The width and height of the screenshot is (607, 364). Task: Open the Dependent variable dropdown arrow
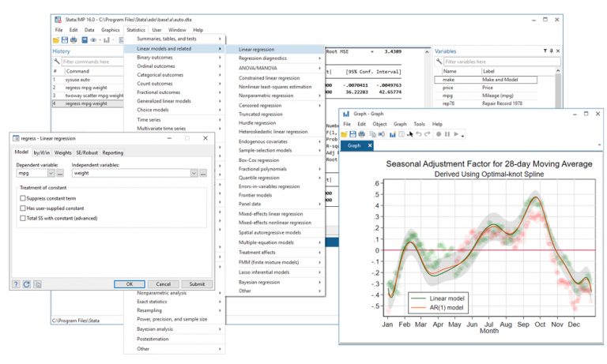51,173
